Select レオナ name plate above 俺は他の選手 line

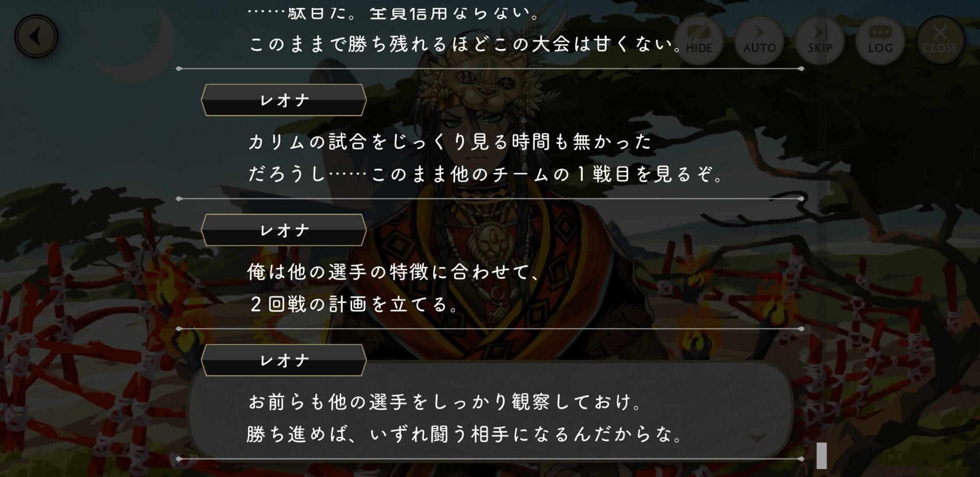coord(284,230)
